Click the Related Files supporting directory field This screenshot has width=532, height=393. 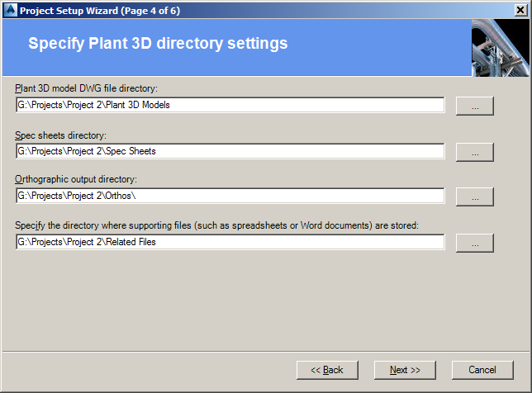pos(230,242)
